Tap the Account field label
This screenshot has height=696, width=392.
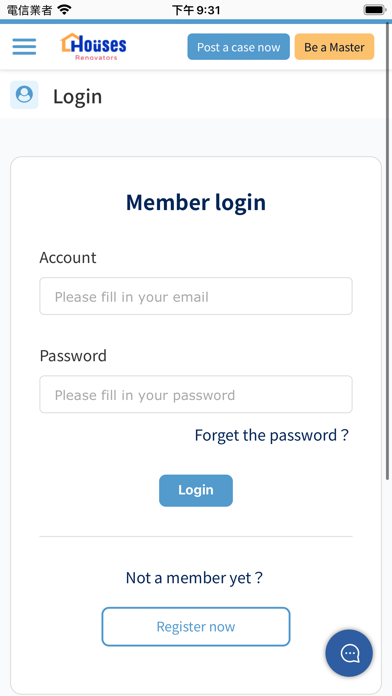pos(68,258)
